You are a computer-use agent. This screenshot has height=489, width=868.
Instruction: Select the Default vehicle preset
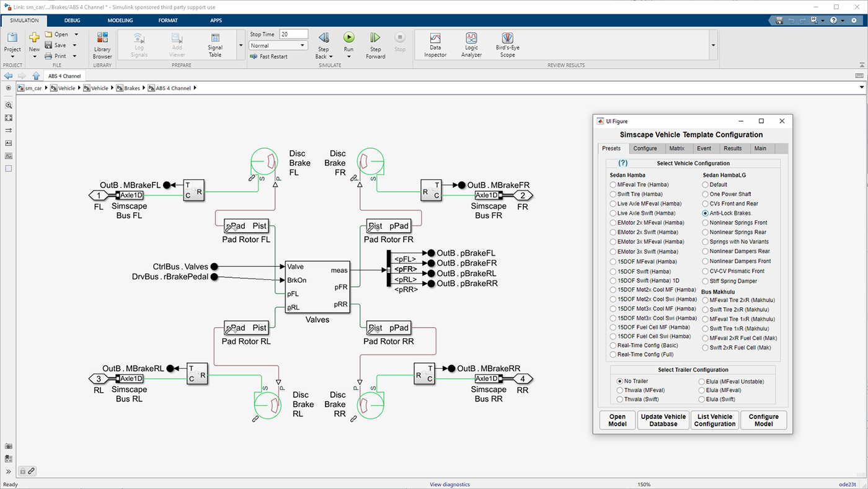point(706,185)
